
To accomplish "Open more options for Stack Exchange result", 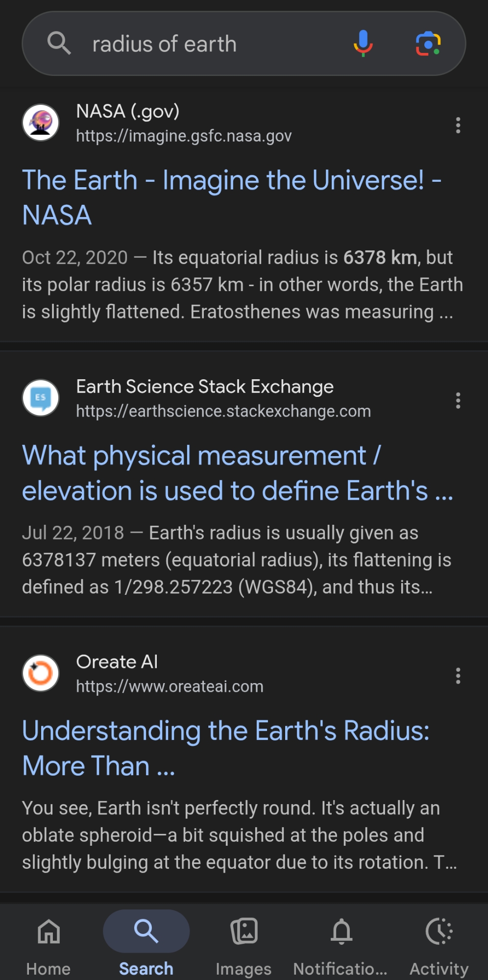I will (458, 401).
